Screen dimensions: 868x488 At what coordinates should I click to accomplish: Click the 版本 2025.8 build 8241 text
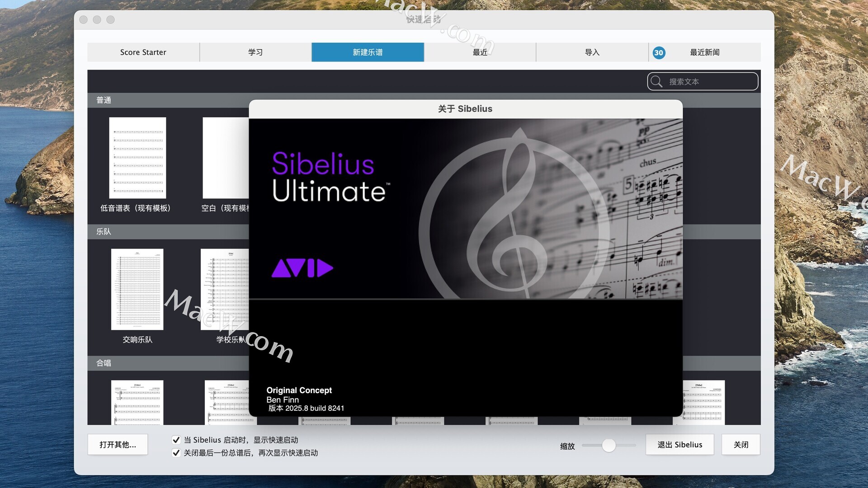coord(306,408)
